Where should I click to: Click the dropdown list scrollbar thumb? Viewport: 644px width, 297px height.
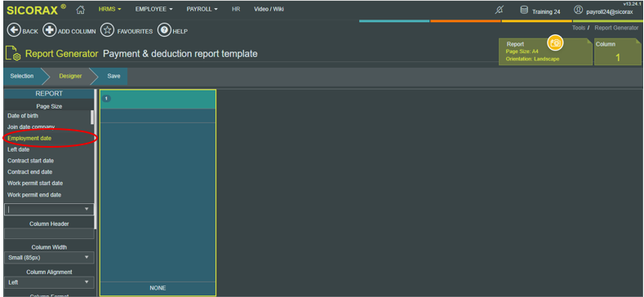[x=92, y=117]
